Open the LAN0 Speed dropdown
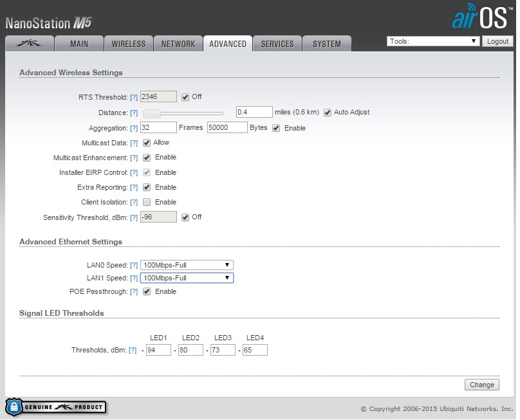This screenshot has width=520, height=420. click(x=187, y=265)
